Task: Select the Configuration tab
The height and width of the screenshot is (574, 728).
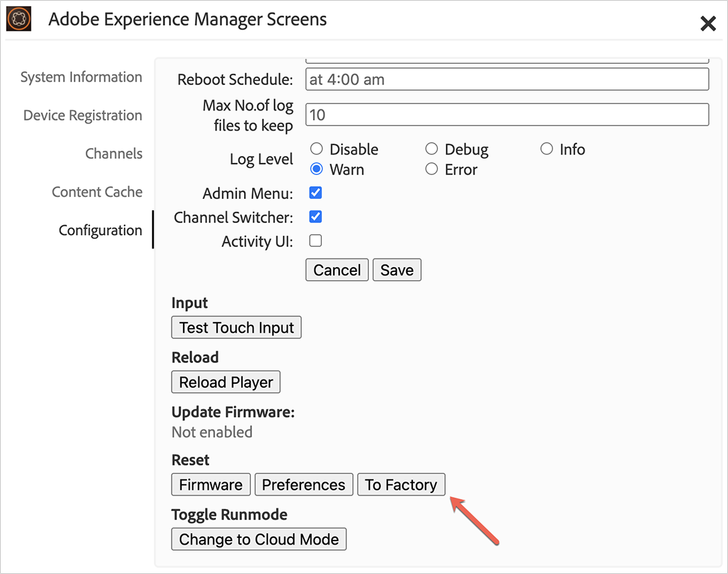Action: 101,230
